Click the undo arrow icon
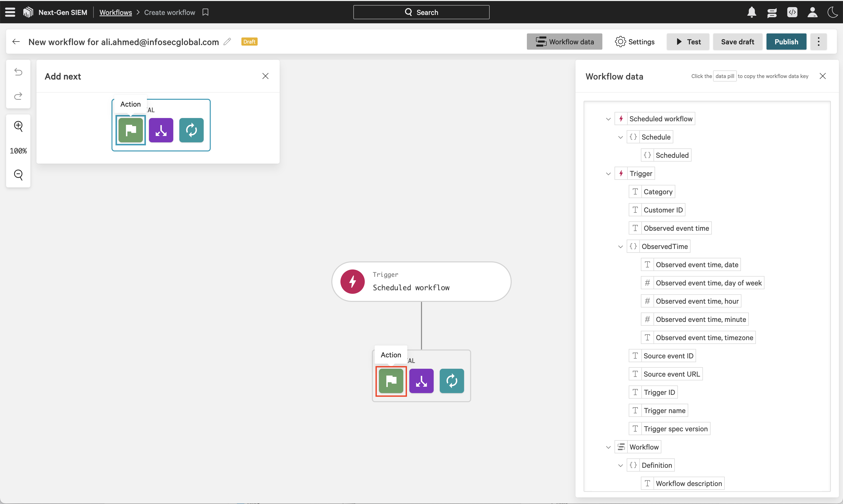Viewport: 843px width, 504px height. (x=18, y=72)
